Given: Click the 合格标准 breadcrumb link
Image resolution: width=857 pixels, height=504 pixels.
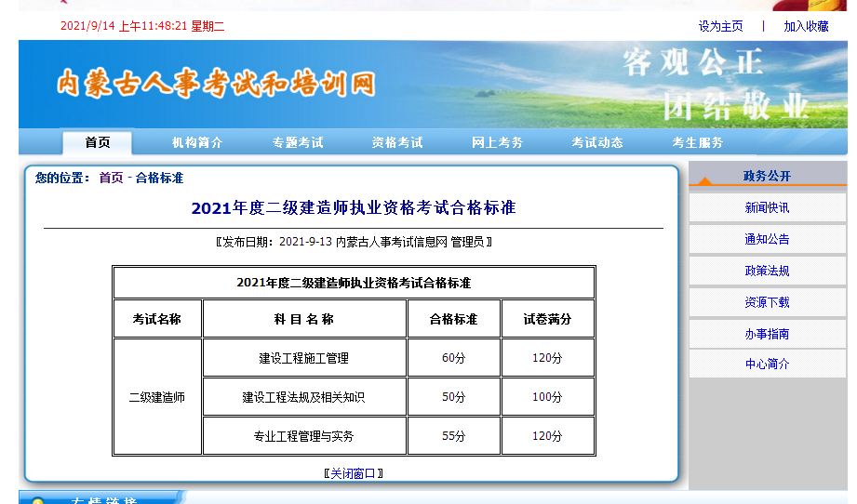Looking at the screenshot, I should coord(160,178).
